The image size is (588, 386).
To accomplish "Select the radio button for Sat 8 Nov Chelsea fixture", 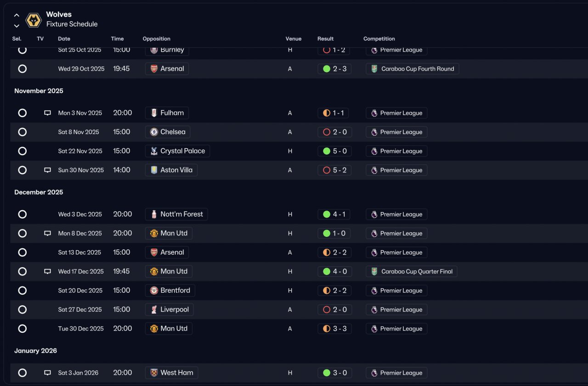I will pyautogui.click(x=22, y=132).
